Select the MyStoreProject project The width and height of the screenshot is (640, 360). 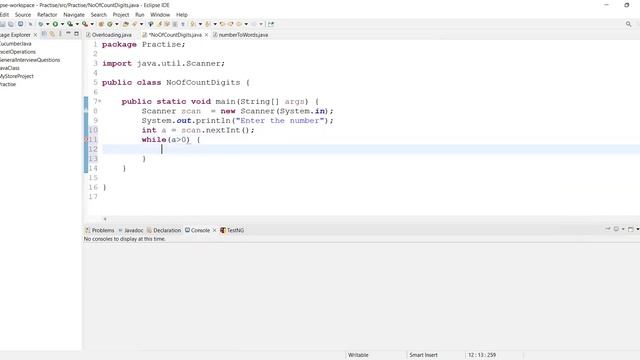pyautogui.click(x=17, y=76)
